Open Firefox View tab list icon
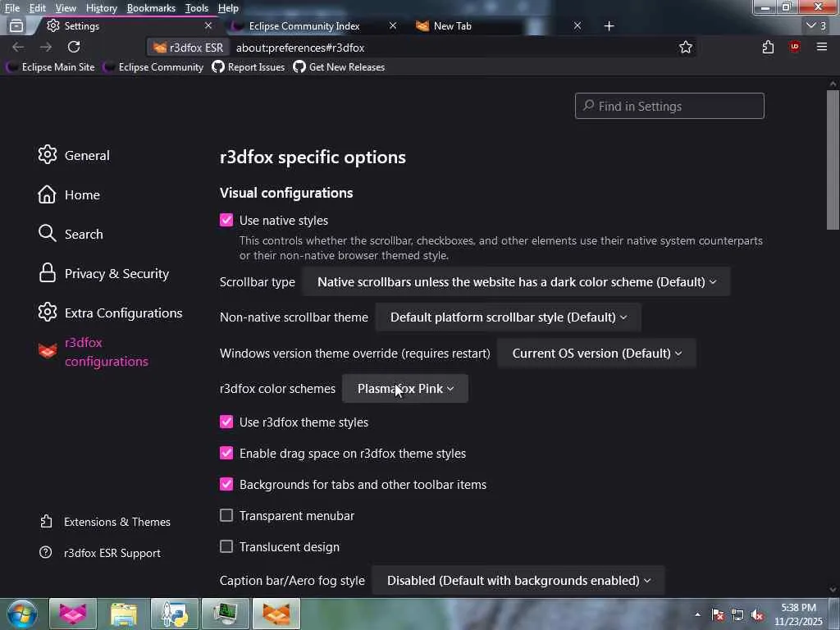Screen dimensions: 840x630 pyautogui.click(x=16, y=25)
